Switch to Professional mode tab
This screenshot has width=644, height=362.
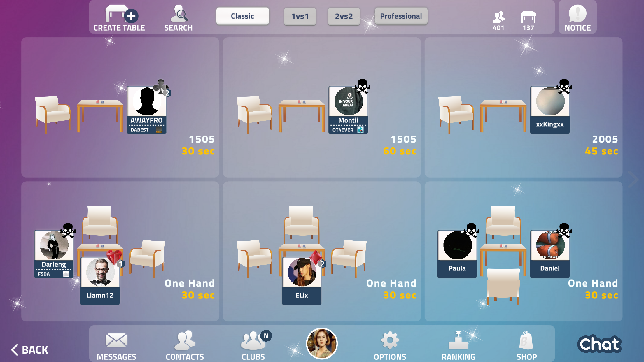point(400,16)
